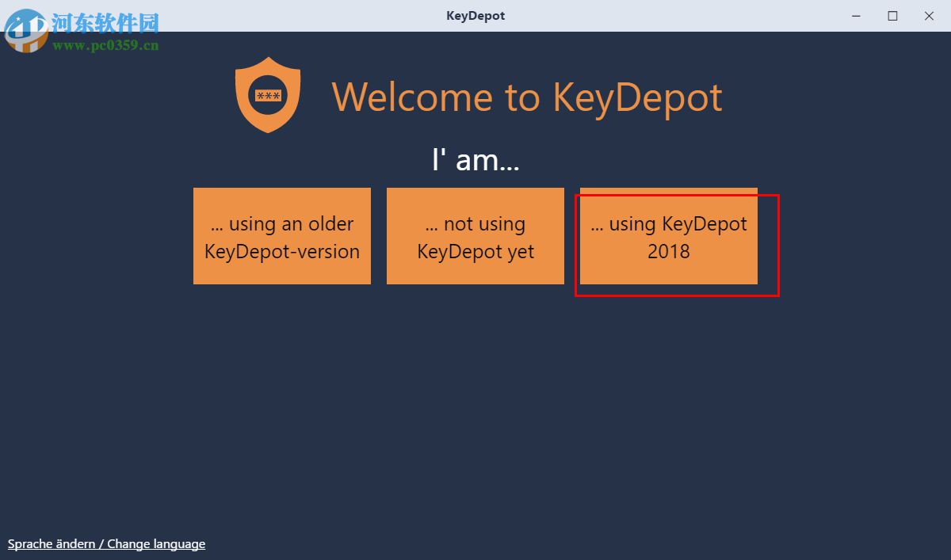Image resolution: width=951 pixels, height=560 pixels.
Task: Choose "... not using KeyDepot yet"
Action: tap(475, 236)
